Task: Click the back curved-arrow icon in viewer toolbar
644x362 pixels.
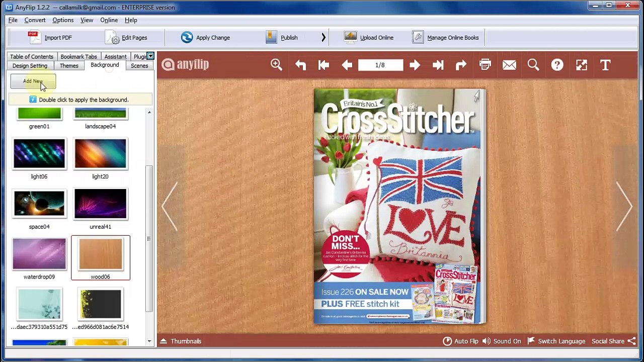Action: coord(300,65)
